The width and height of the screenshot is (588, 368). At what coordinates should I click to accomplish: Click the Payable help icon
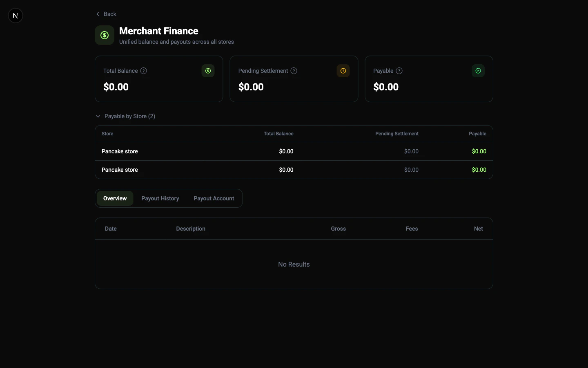coord(400,71)
